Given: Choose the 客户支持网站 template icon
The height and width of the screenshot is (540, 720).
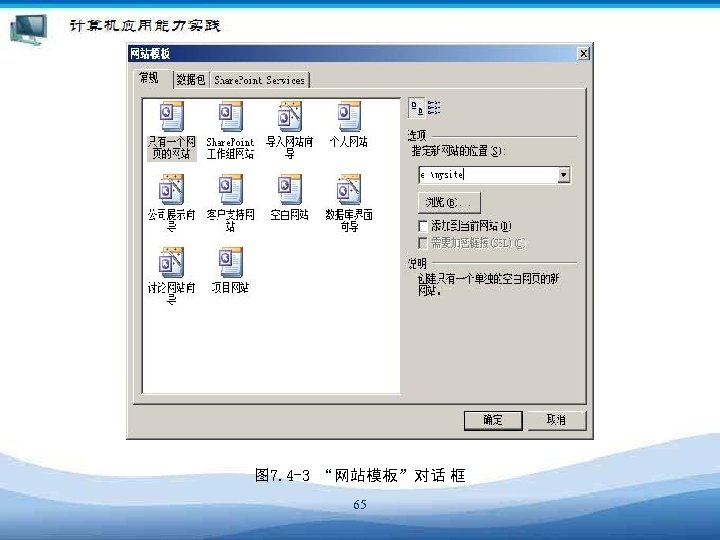Looking at the screenshot, I should pyautogui.click(x=231, y=189).
